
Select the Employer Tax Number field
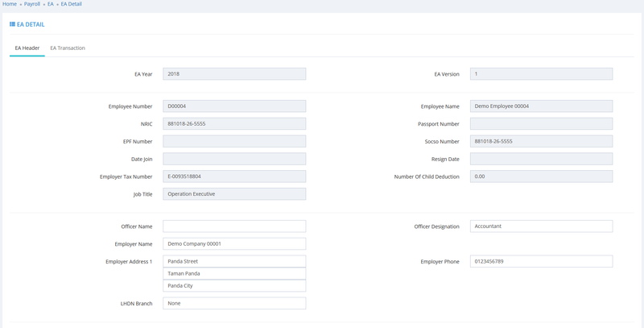click(234, 176)
